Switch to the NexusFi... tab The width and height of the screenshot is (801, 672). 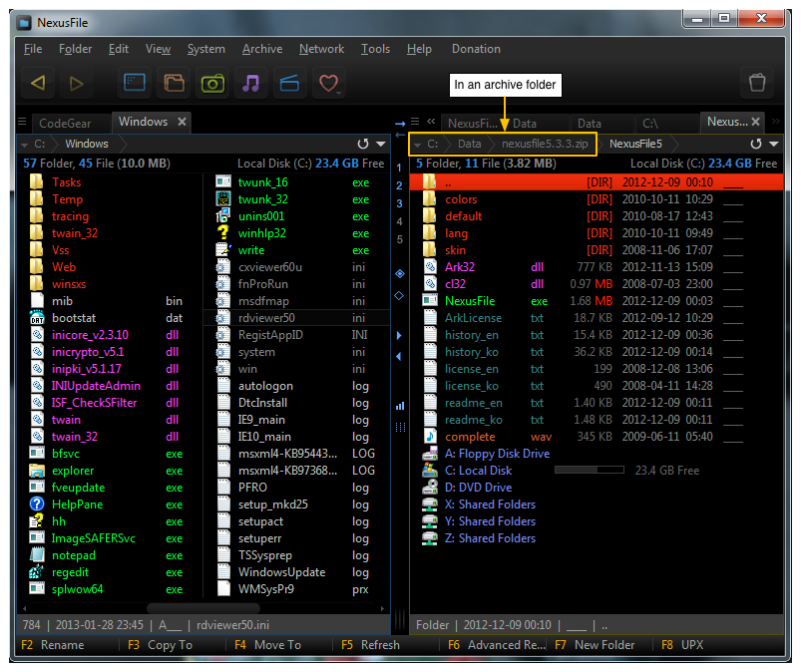pos(473,123)
